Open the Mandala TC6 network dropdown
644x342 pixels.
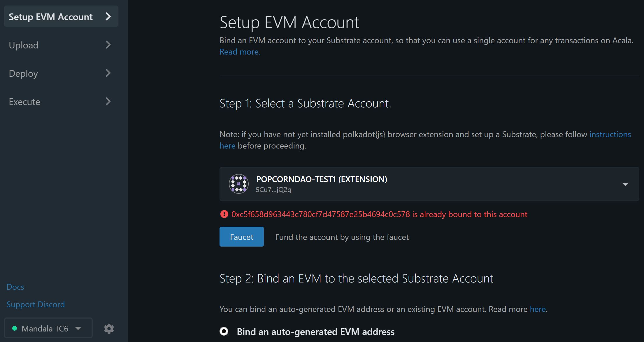(48, 329)
